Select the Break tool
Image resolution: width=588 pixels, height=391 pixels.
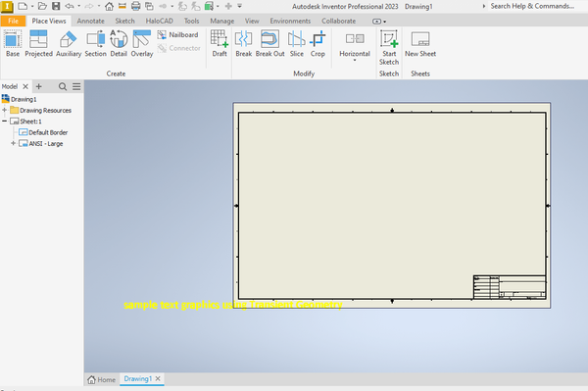click(243, 43)
